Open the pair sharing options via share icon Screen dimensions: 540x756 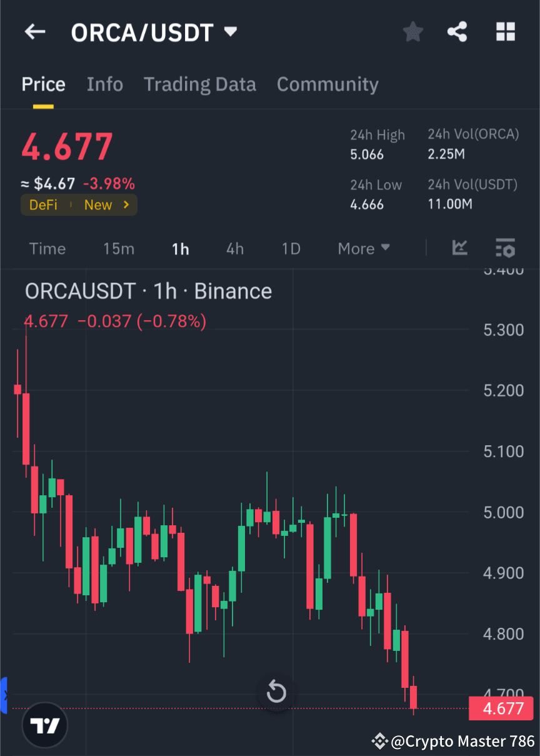pos(457,31)
